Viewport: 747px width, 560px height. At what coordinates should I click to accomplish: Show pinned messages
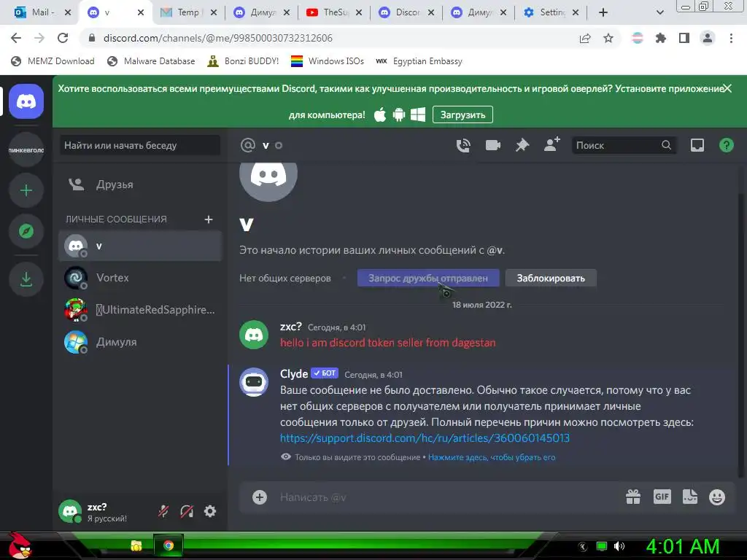pyautogui.click(x=522, y=145)
